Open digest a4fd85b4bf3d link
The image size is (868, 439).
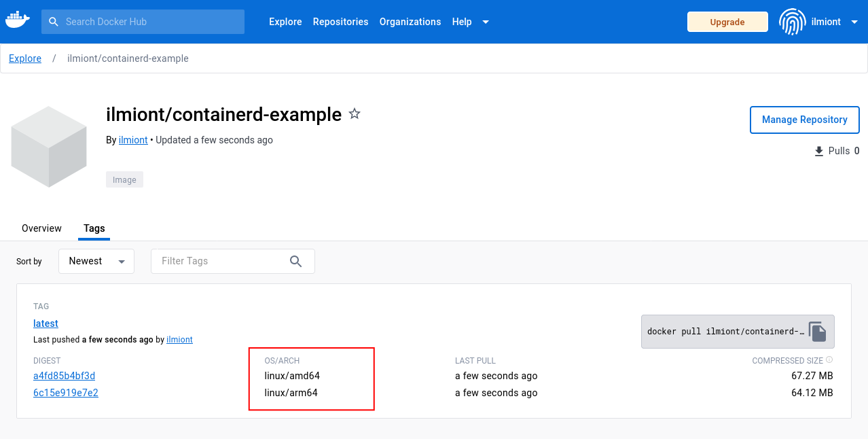tap(64, 376)
